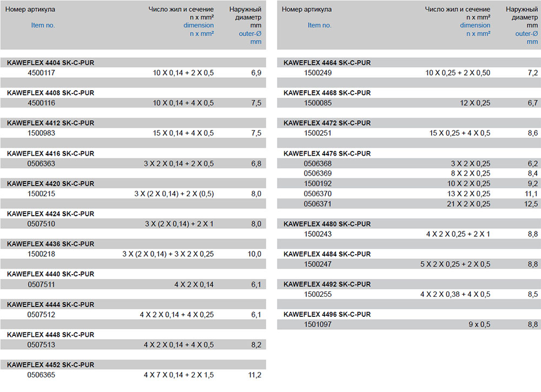Select item number 0506369
541x392 pixels.
click(x=318, y=174)
